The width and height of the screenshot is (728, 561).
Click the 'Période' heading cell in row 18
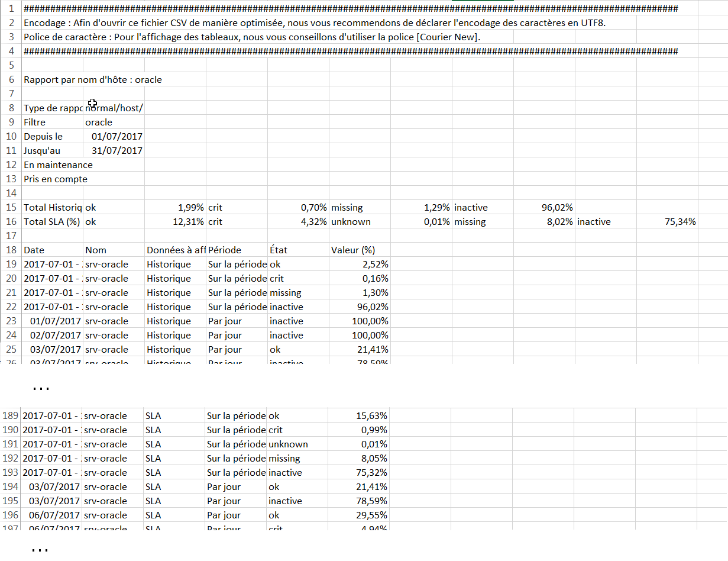(x=236, y=250)
